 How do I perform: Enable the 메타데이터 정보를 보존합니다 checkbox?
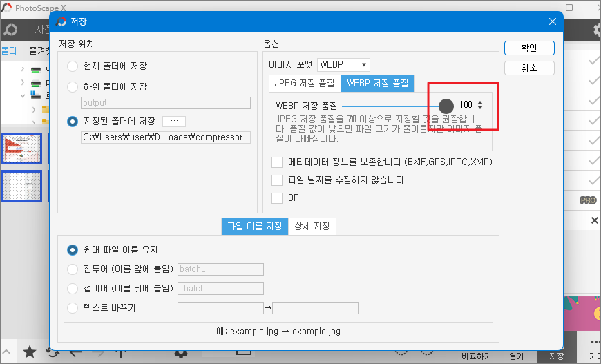pyautogui.click(x=277, y=162)
